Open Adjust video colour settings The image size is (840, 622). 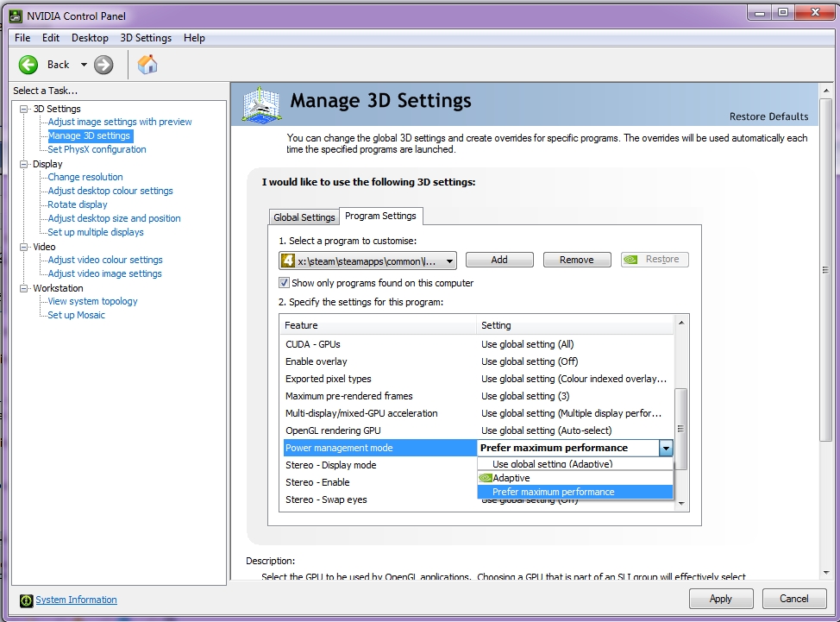105,260
